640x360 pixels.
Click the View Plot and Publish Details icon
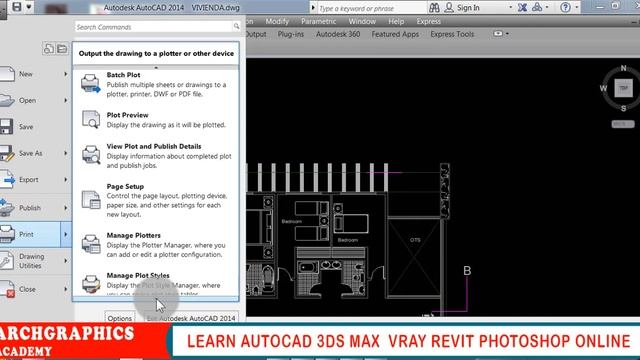click(91, 155)
